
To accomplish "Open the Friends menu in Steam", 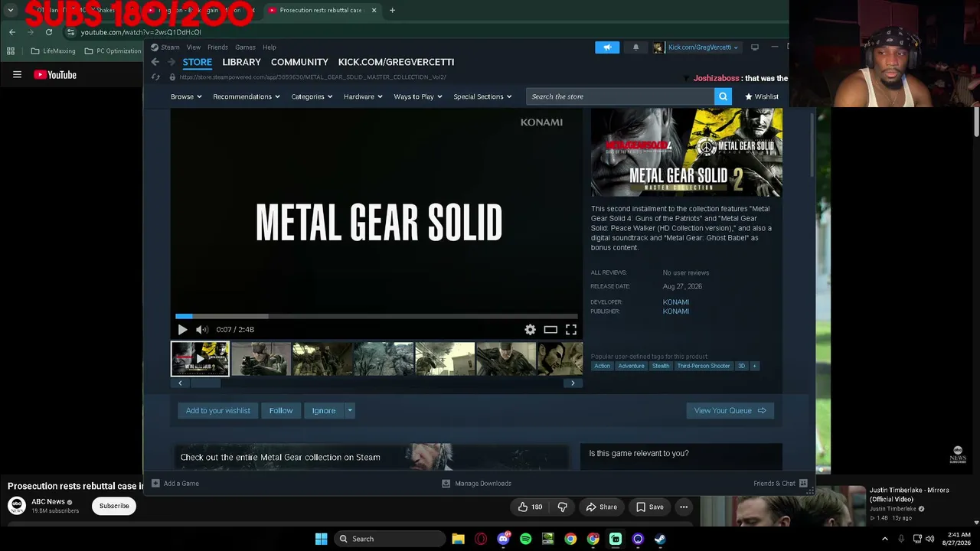I will (x=217, y=47).
